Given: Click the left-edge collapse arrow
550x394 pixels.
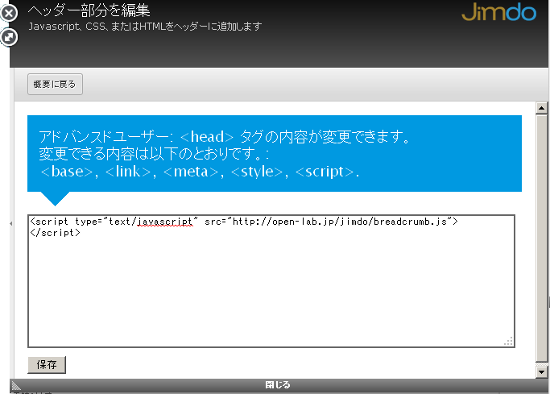Looking at the screenshot, I should click(11, 223).
